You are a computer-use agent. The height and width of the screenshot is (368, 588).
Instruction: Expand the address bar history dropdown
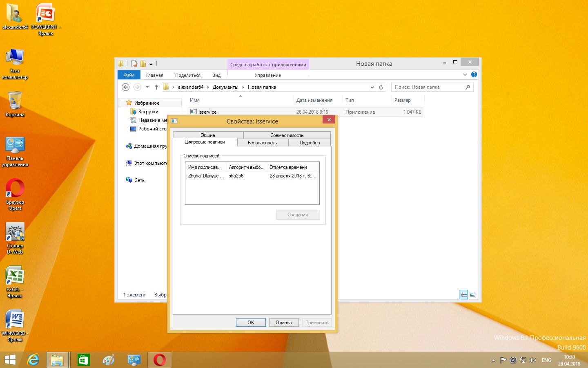tap(372, 87)
